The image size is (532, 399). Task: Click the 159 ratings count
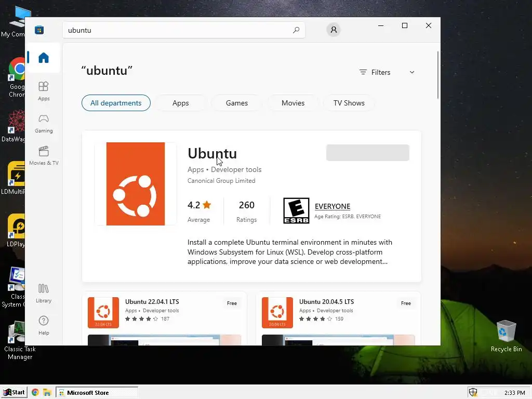click(x=339, y=319)
